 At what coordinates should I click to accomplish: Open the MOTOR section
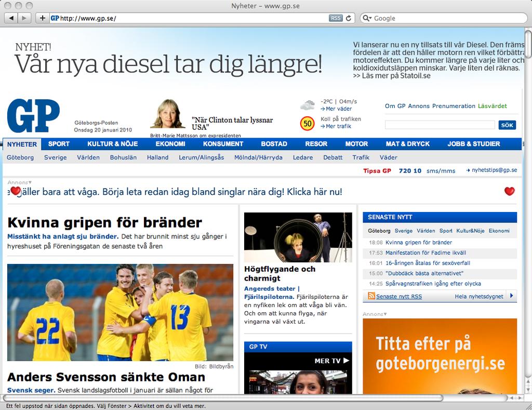point(356,144)
